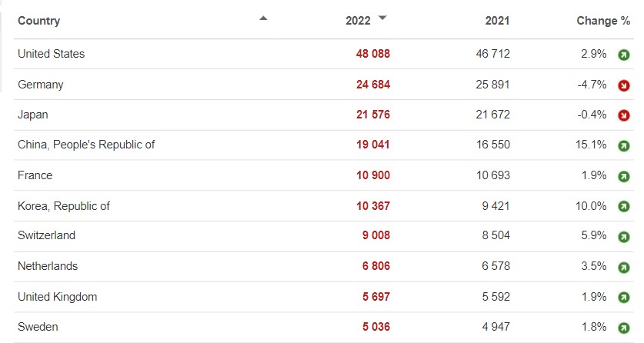Click green arrow icon in Korea row
Image resolution: width=644 pixels, height=343 pixels.
point(624,207)
